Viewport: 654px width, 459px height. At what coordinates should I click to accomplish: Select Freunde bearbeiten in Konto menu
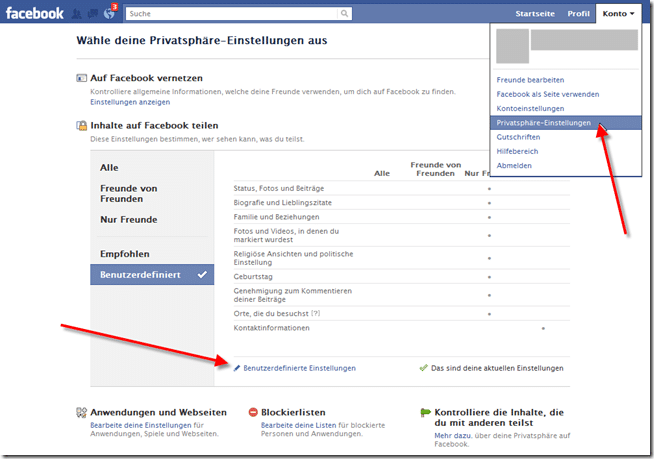530,80
